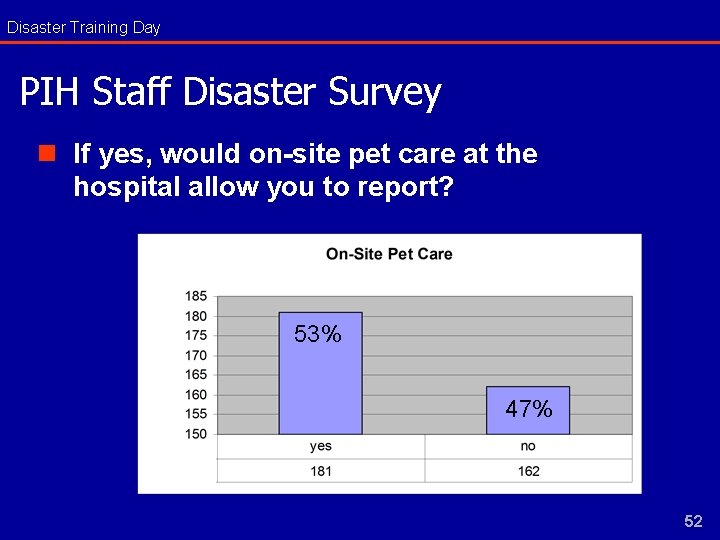Click the 'On-Site Pet Care' chart title

point(389,254)
